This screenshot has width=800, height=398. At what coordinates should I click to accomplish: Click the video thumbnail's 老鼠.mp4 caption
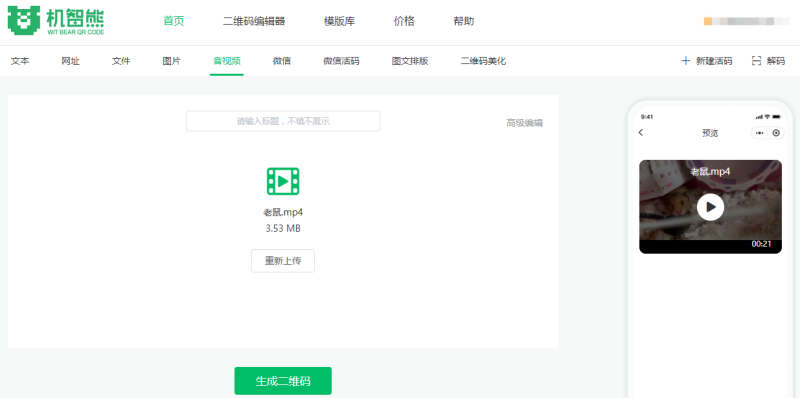point(710,172)
